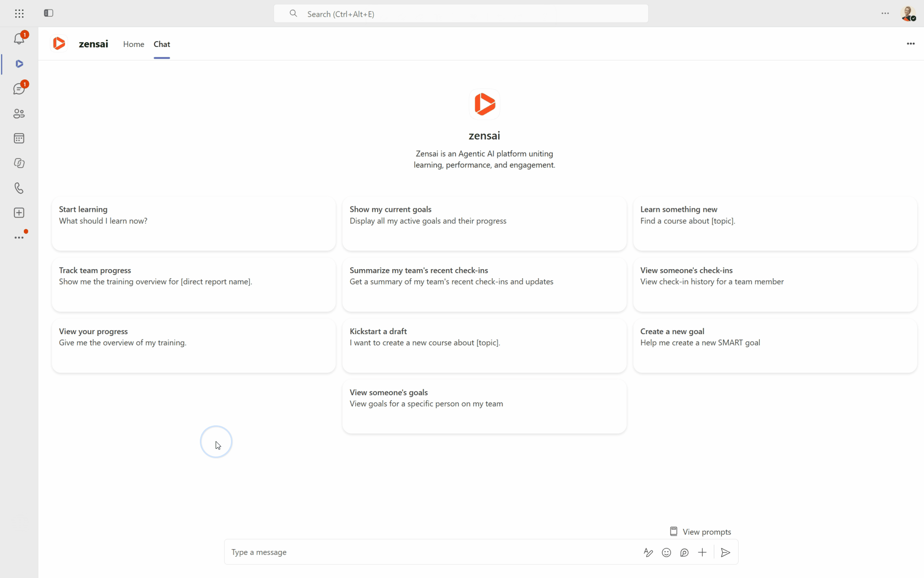Select Track team progress card

[194, 284]
